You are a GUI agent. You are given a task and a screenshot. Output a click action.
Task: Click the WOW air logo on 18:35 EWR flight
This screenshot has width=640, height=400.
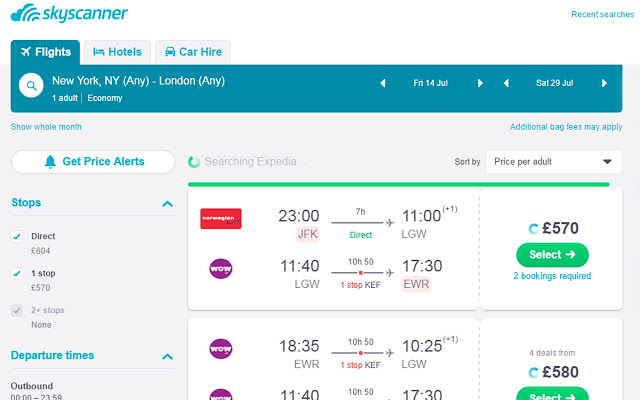221,349
